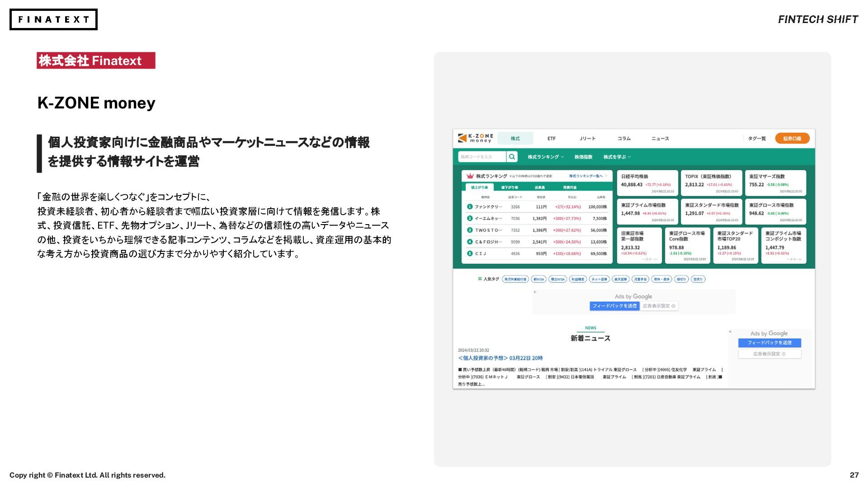Open the 旧東証市場第一部指数 card
Image resolution: width=868 pixels, height=488 pixels.
tap(639, 245)
